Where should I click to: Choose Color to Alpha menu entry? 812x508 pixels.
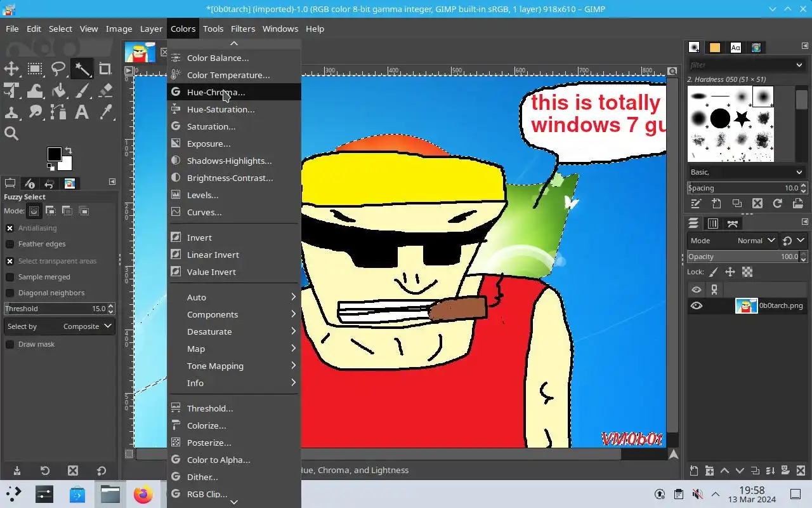point(234,460)
